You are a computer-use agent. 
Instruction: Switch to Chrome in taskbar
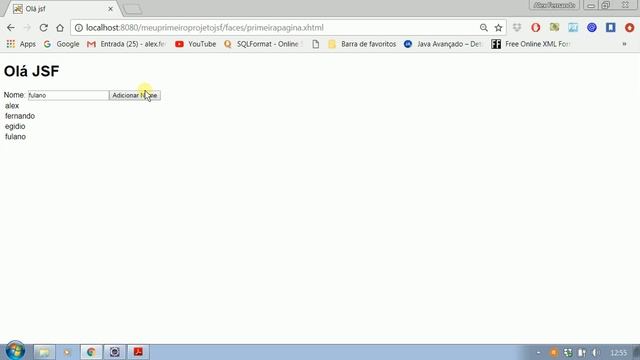coord(91,352)
